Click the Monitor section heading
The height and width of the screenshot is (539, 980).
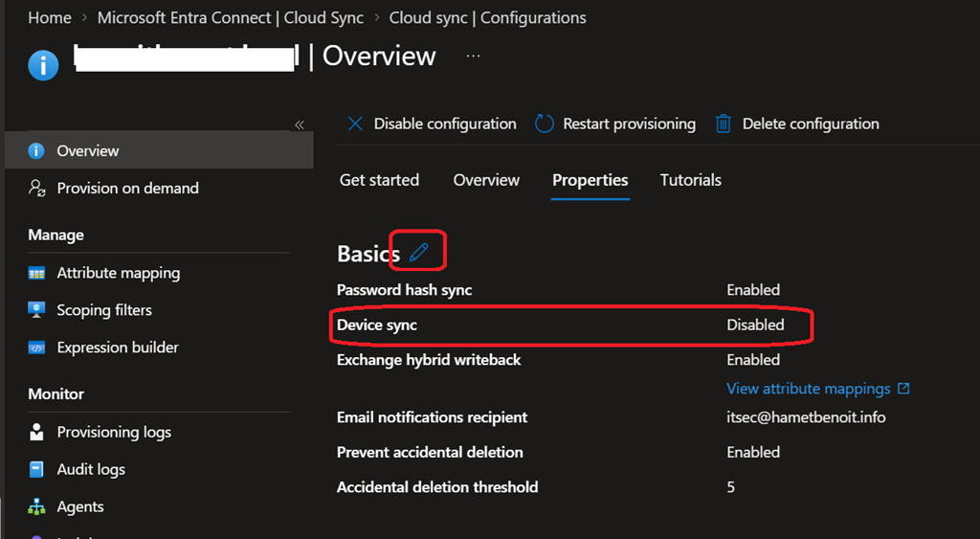pyautogui.click(x=56, y=394)
